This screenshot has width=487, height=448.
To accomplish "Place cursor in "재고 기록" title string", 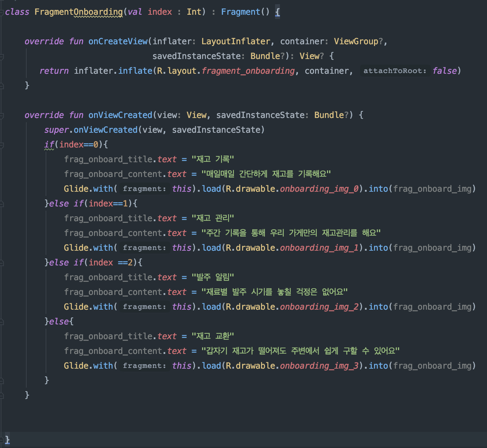I will pyautogui.click(x=213, y=159).
